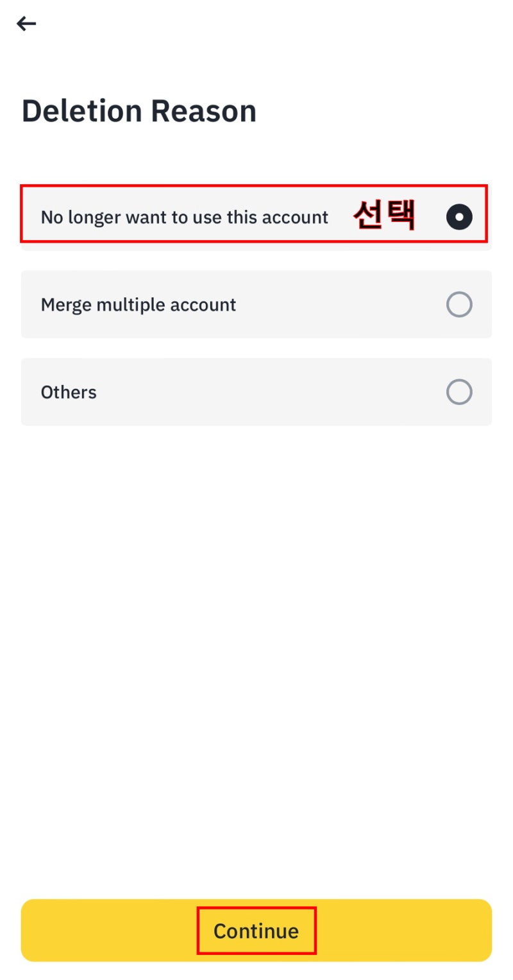Image resolution: width=513 pixels, height=980 pixels.
Task: Click the 'Deletion Reason' page heading
Action: click(x=139, y=111)
